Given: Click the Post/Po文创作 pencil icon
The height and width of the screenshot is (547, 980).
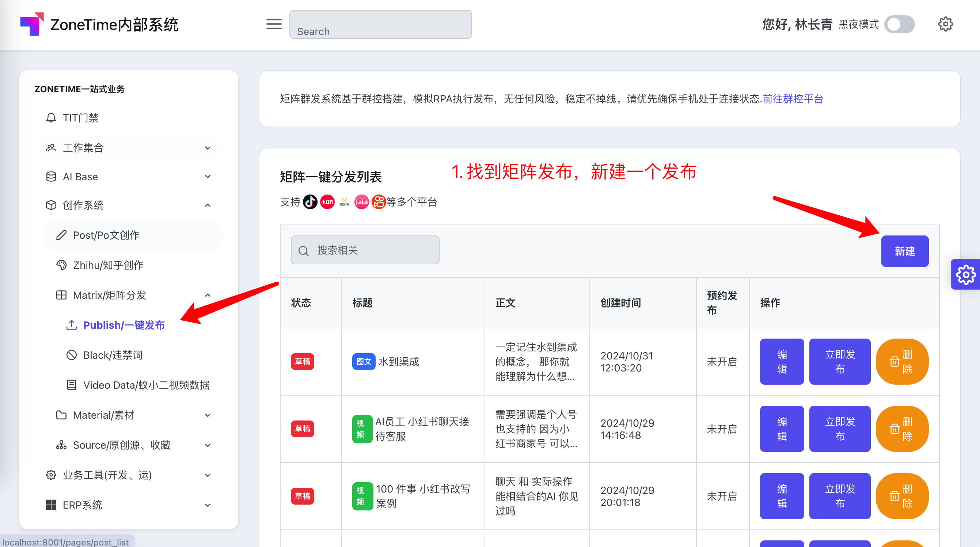Looking at the screenshot, I should pyautogui.click(x=61, y=235).
